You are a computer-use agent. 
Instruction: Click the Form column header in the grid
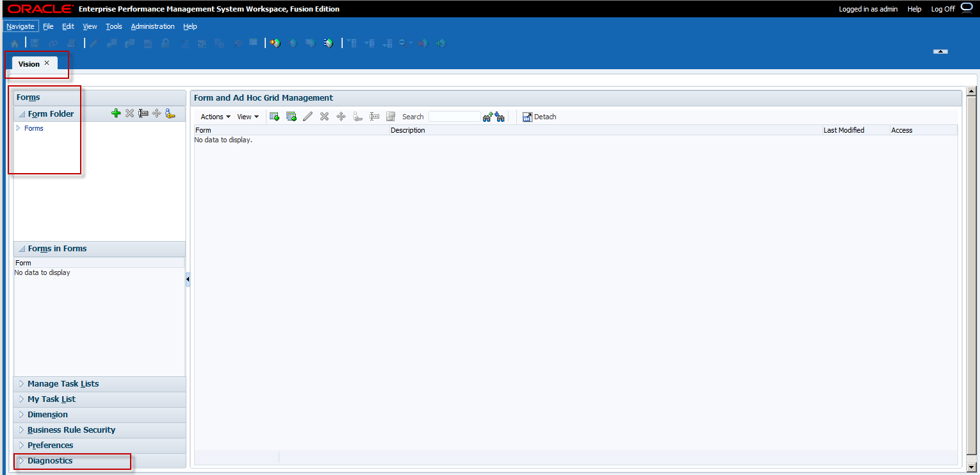pyautogui.click(x=292, y=130)
